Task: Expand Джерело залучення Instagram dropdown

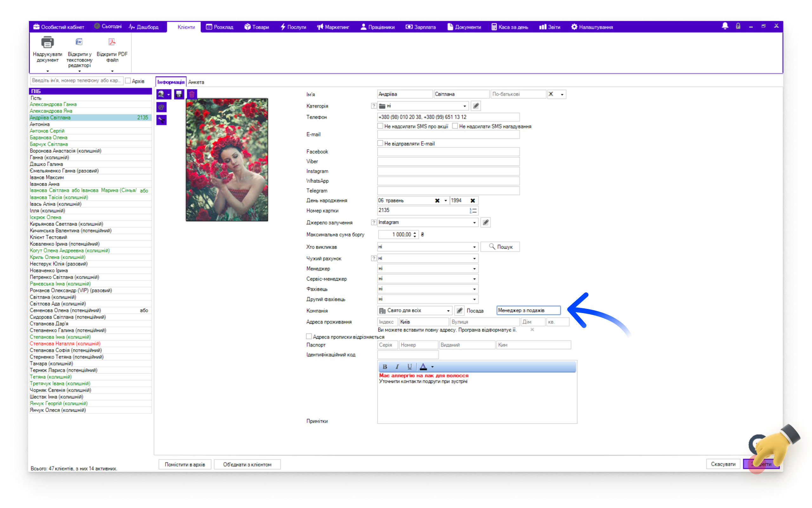Action: pos(475,223)
